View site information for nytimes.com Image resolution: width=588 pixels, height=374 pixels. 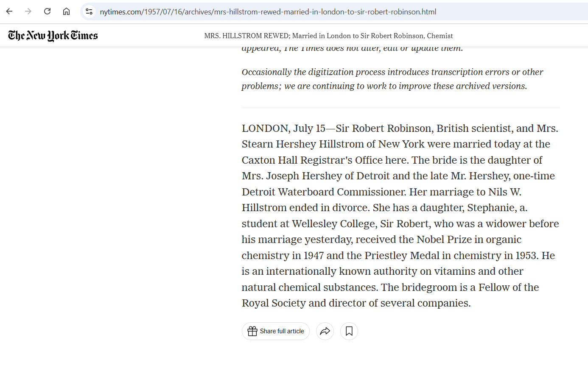[x=89, y=11]
